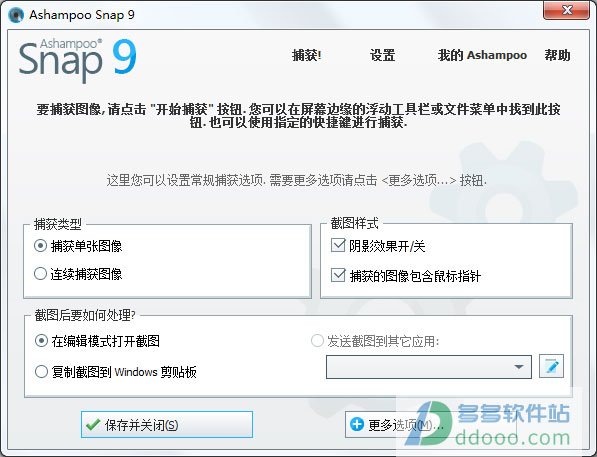Choose 复制截图到 Windows 剪贴板 option
Screen dimensions: 597x457
[41, 371]
